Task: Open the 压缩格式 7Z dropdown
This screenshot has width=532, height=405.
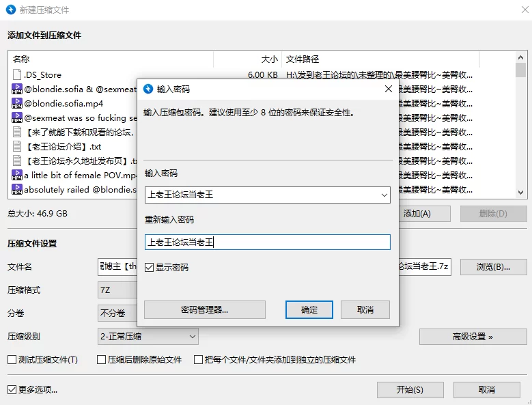Action: [117, 290]
